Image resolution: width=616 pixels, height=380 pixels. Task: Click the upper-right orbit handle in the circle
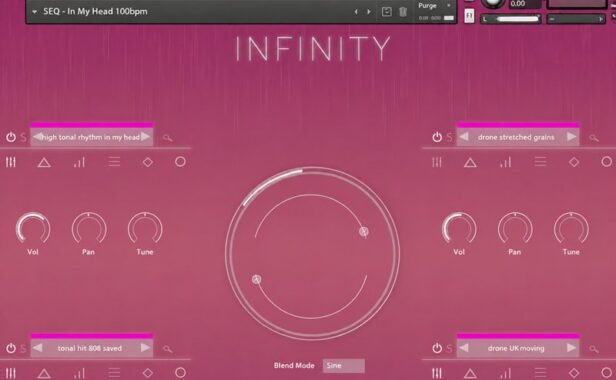[x=364, y=232]
